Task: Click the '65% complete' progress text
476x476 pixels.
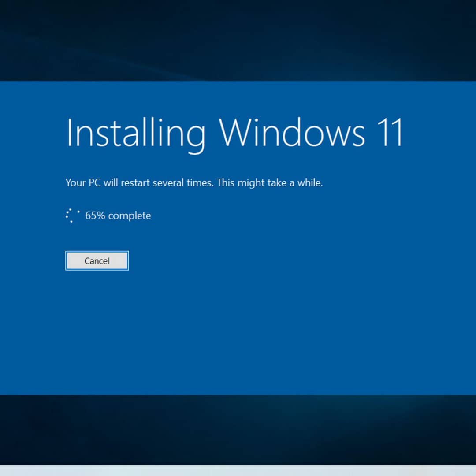Action: [x=118, y=216]
